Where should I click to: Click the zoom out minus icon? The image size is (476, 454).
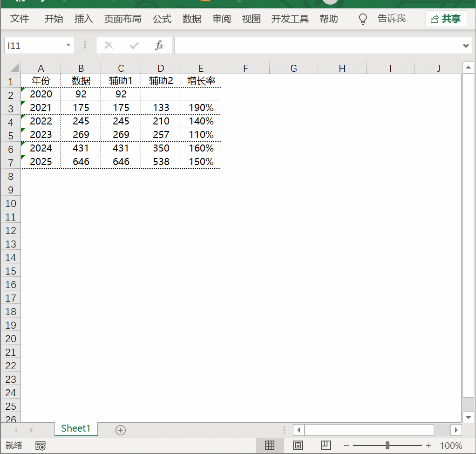point(347,446)
